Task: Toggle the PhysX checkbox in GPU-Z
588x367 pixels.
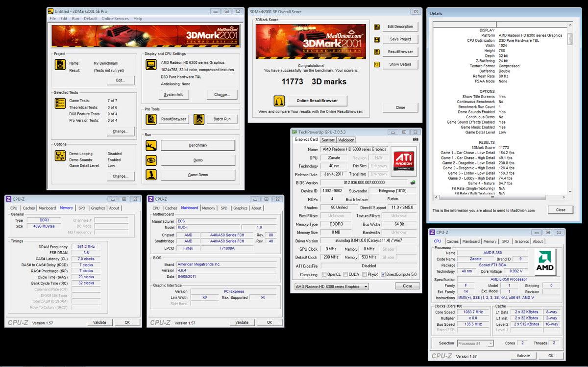Action: pos(365,275)
